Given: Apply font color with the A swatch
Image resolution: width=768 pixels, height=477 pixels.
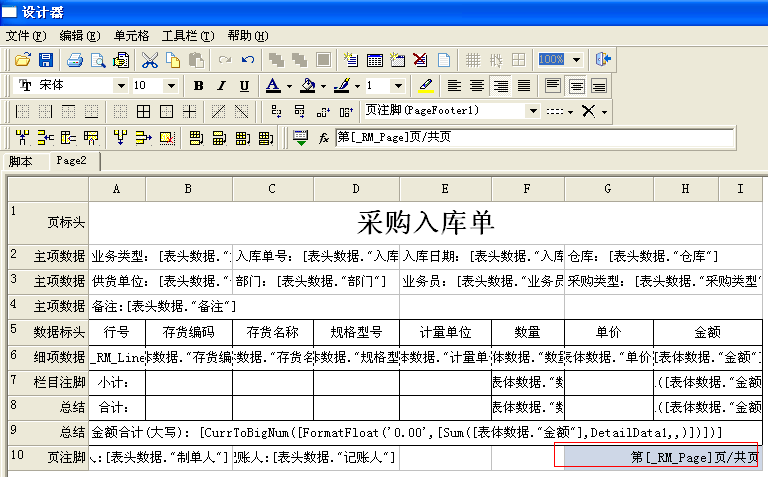Looking at the screenshot, I should [273, 86].
